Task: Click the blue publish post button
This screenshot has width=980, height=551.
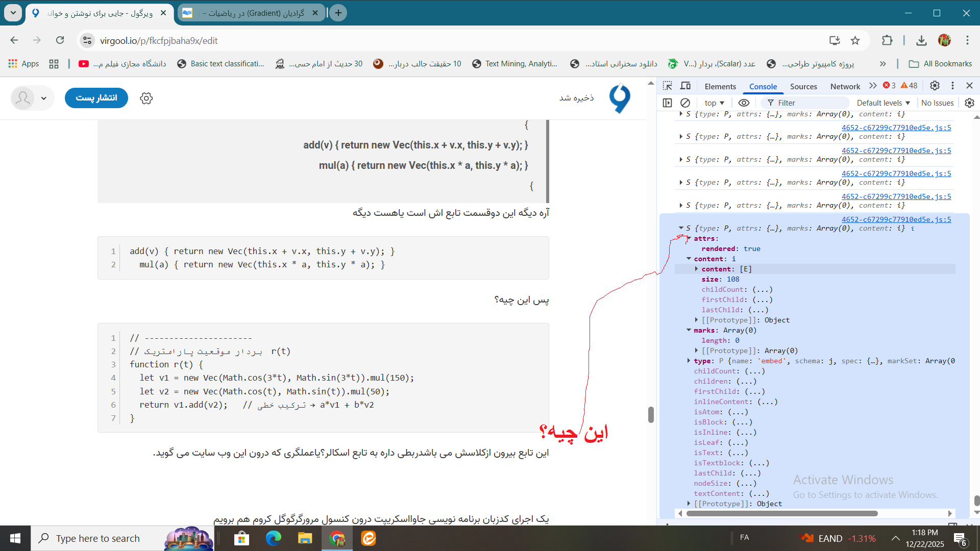Action: [96, 97]
